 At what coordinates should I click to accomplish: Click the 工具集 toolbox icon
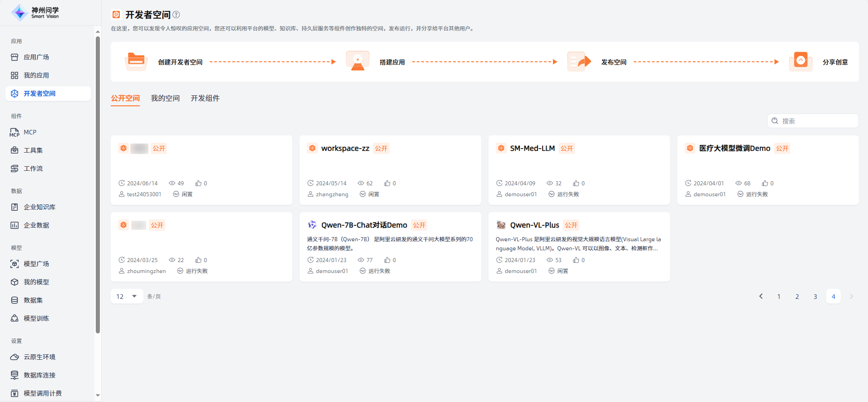pyautogui.click(x=15, y=150)
